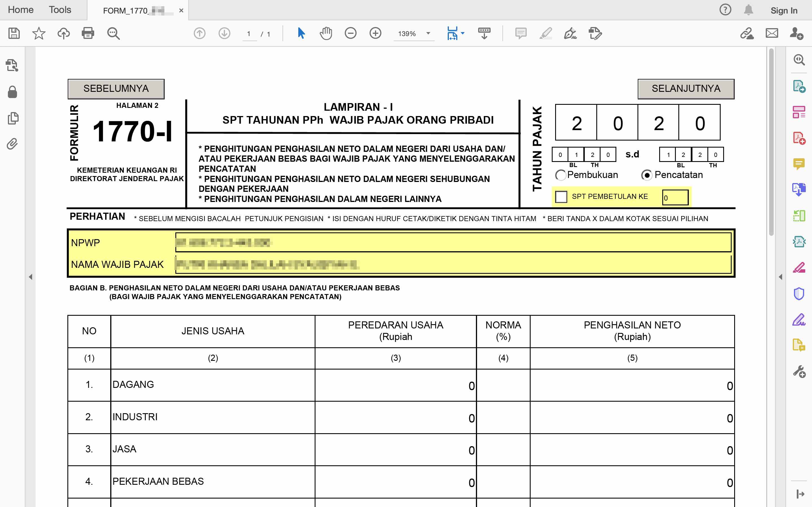812x507 pixels.
Task: Click the Zoom Out minus icon
Action: 350,33
